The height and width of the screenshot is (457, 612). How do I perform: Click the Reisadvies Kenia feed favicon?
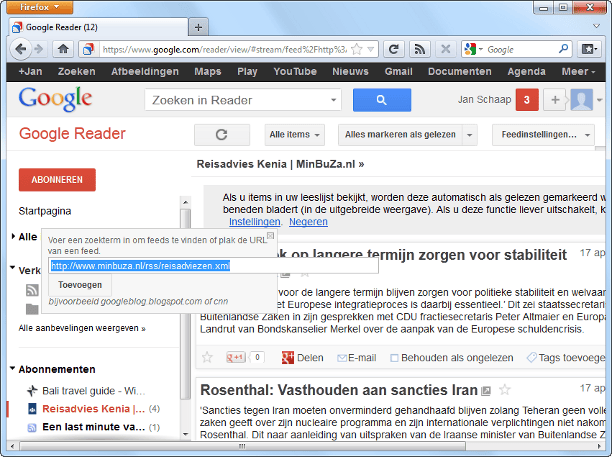click(x=32, y=409)
